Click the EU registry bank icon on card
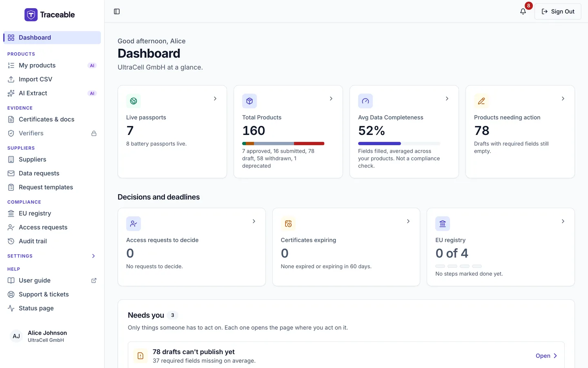The image size is (588, 368). [x=443, y=224]
